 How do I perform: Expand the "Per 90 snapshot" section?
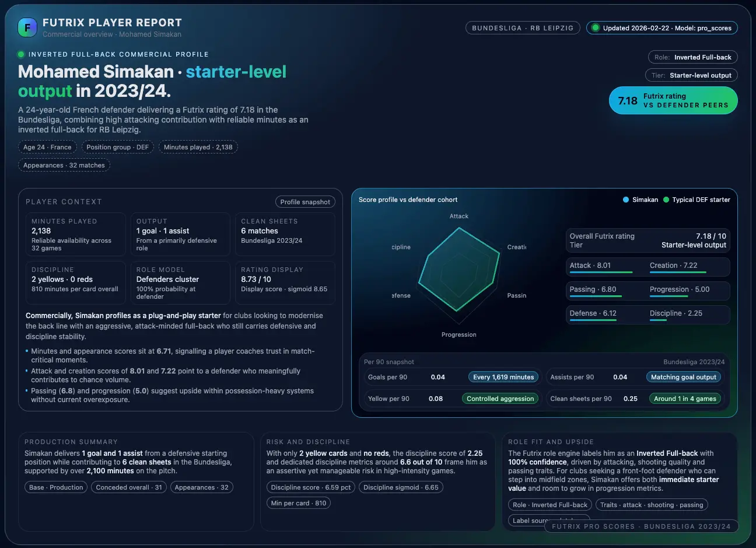(388, 362)
